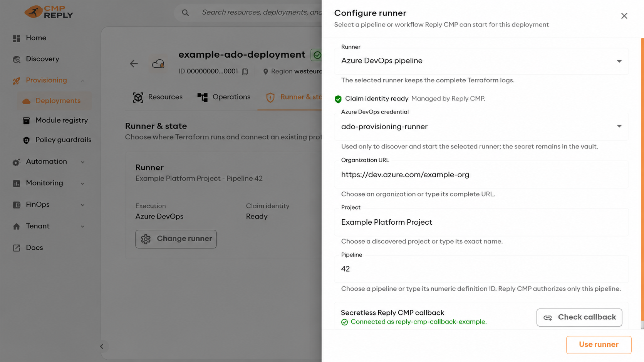Click the Pipeline input field
The image size is (644, 362).
pyautogui.click(x=481, y=269)
